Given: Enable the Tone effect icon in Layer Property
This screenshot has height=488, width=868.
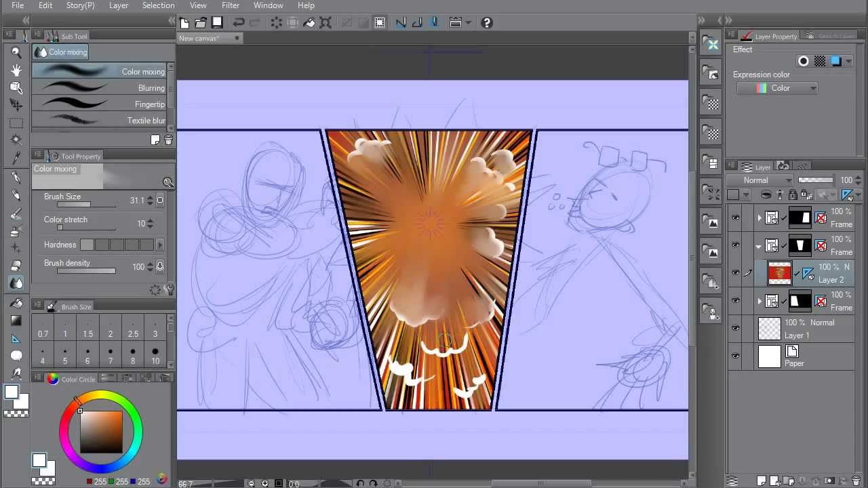Looking at the screenshot, I should click(x=820, y=61).
